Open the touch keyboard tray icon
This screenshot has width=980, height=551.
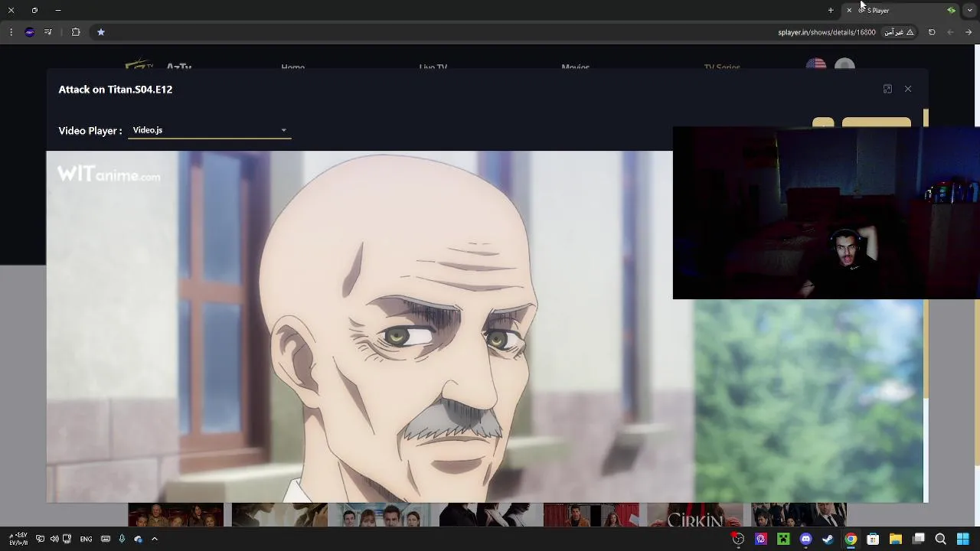[x=106, y=539]
